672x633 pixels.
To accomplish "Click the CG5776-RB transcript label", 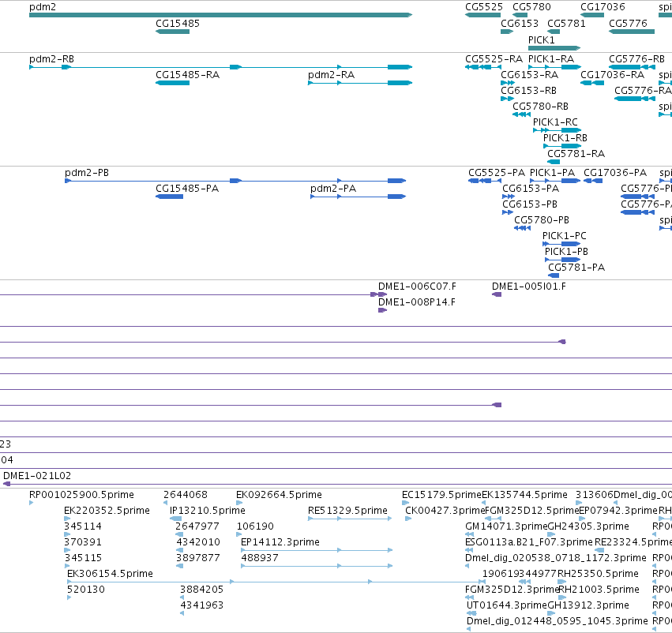I will click(x=636, y=59).
